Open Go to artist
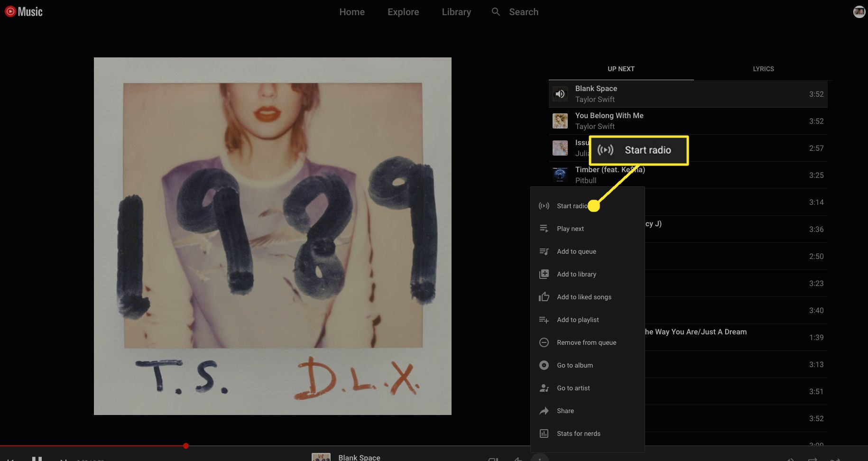Screen dimensions: 868x461 pos(587,388)
